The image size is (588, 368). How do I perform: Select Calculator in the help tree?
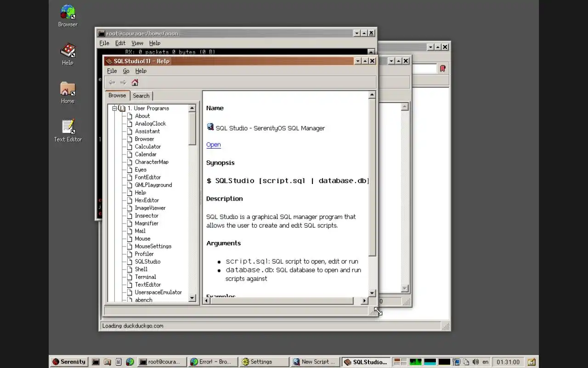click(x=147, y=146)
